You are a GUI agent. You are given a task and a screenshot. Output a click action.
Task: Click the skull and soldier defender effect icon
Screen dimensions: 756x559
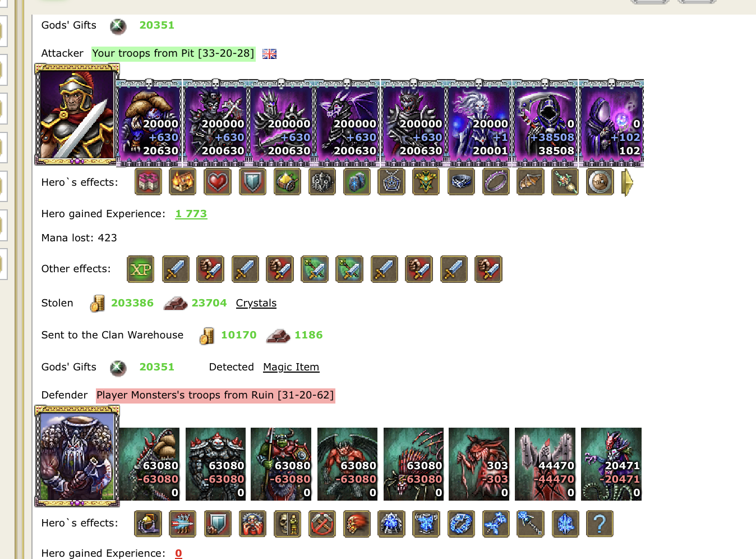pos(287,524)
